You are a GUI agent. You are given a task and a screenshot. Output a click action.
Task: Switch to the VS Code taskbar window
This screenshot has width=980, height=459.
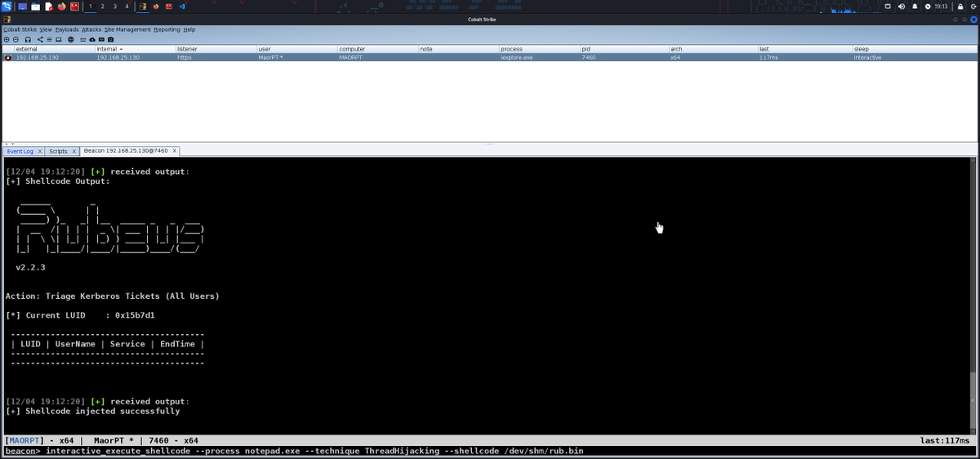click(181, 7)
